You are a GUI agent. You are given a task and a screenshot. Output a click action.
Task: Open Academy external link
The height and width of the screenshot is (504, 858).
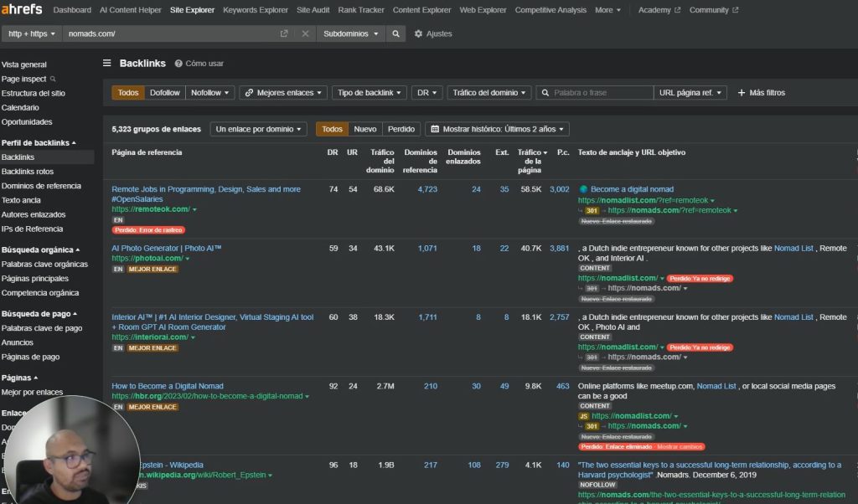click(659, 10)
